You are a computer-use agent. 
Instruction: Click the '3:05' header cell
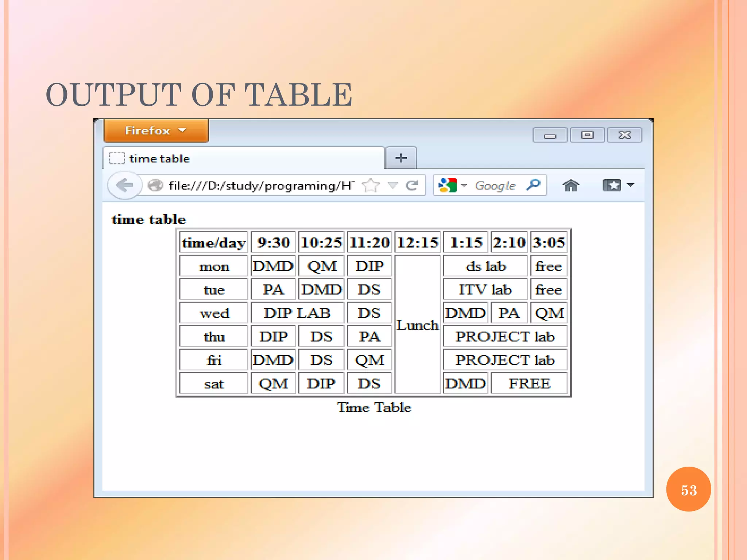point(549,242)
